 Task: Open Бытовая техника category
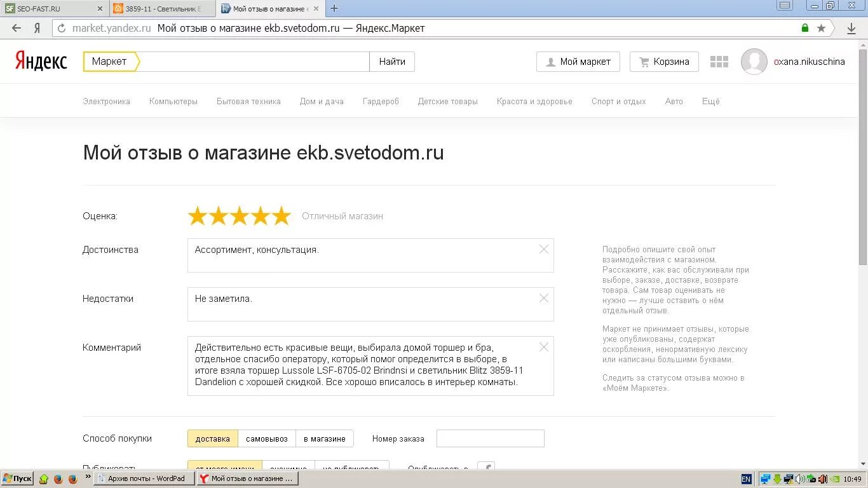[x=248, y=102]
